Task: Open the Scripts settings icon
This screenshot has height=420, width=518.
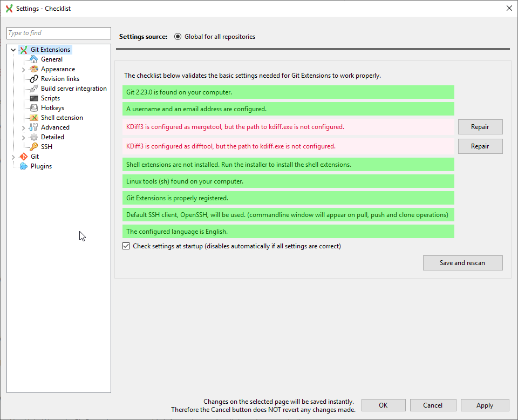Action: click(x=33, y=98)
